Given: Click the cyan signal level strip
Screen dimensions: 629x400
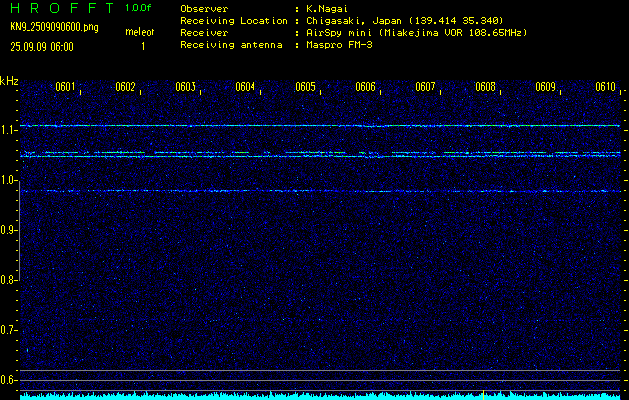Looking at the screenshot, I should pyautogui.click(x=320, y=397).
